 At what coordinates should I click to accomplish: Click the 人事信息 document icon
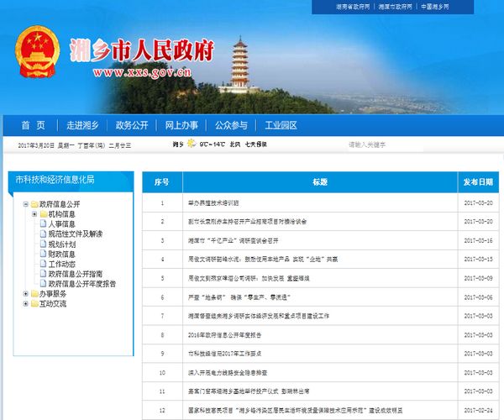point(44,224)
